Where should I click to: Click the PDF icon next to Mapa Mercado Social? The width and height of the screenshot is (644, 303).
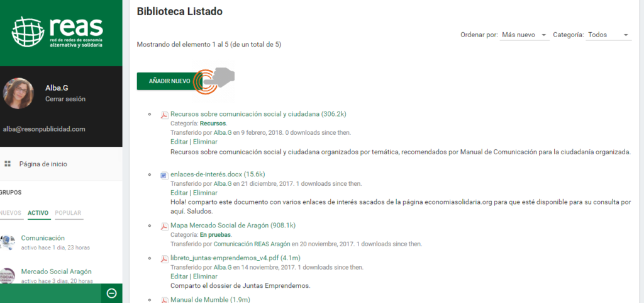(x=164, y=226)
